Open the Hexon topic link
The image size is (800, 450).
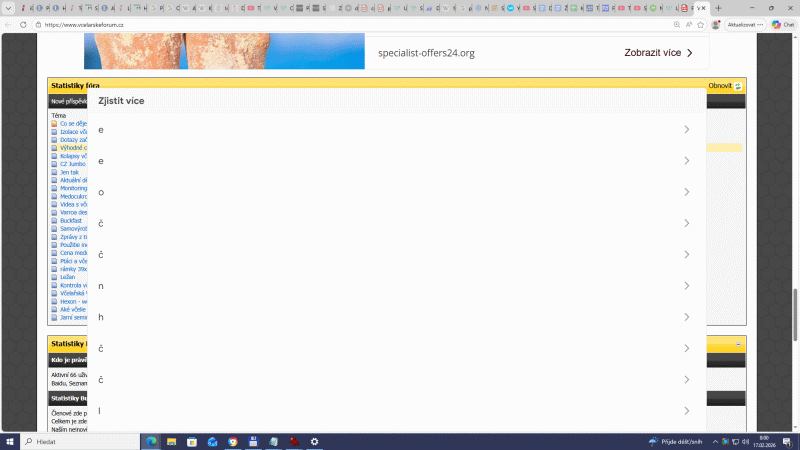73,302
